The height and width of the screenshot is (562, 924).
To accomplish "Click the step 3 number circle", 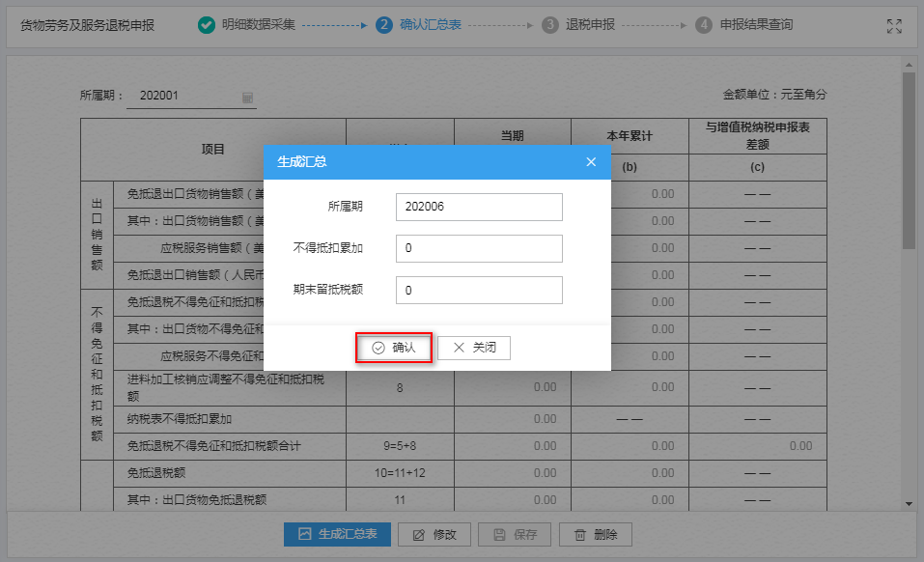I will [x=550, y=25].
